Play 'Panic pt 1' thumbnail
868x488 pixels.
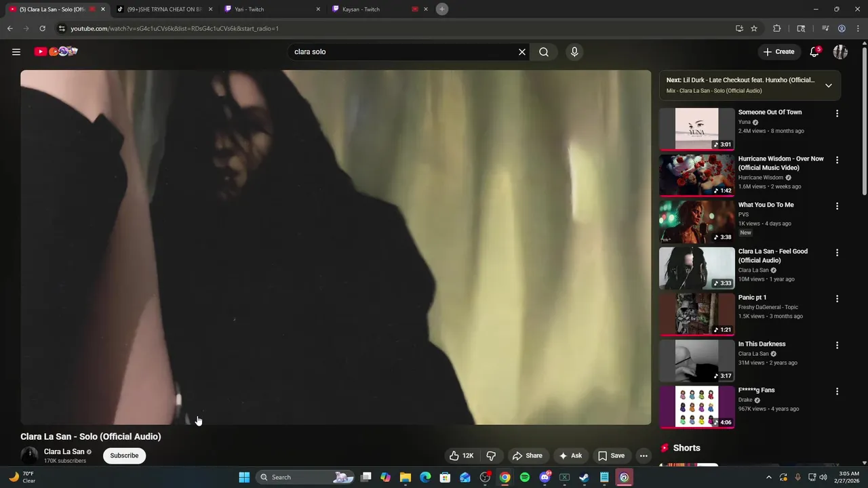[696, 314]
